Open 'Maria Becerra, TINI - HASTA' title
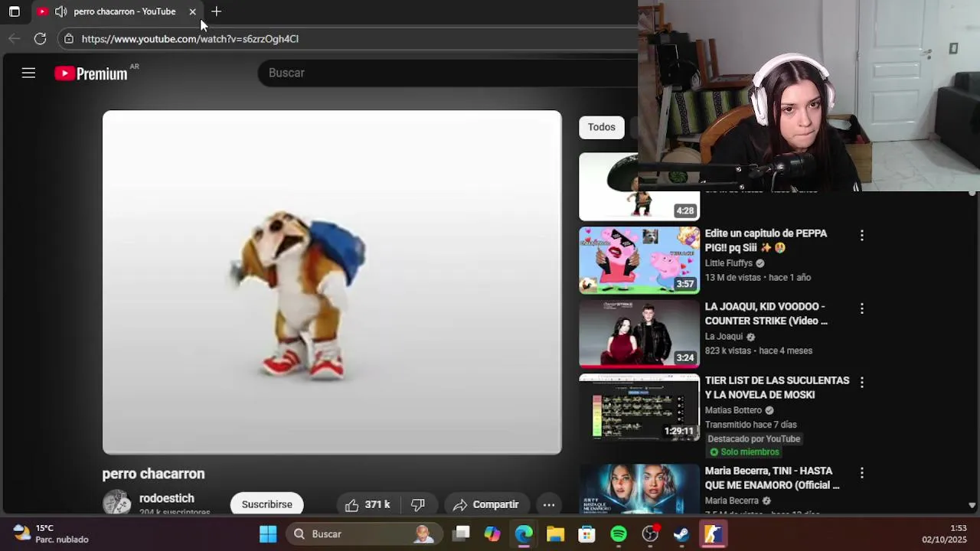980x551 pixels. click(x=772, y=478)
